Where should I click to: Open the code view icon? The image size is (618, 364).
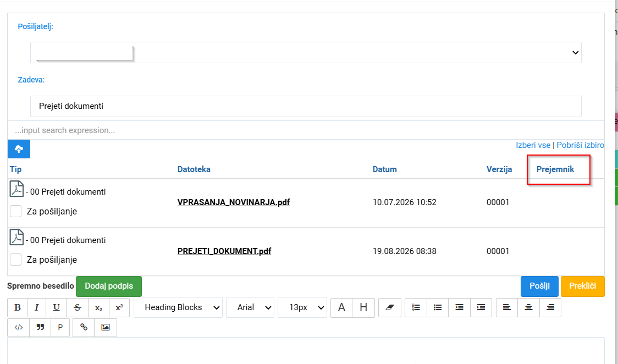pyautogui.click(x=19, y=327)
